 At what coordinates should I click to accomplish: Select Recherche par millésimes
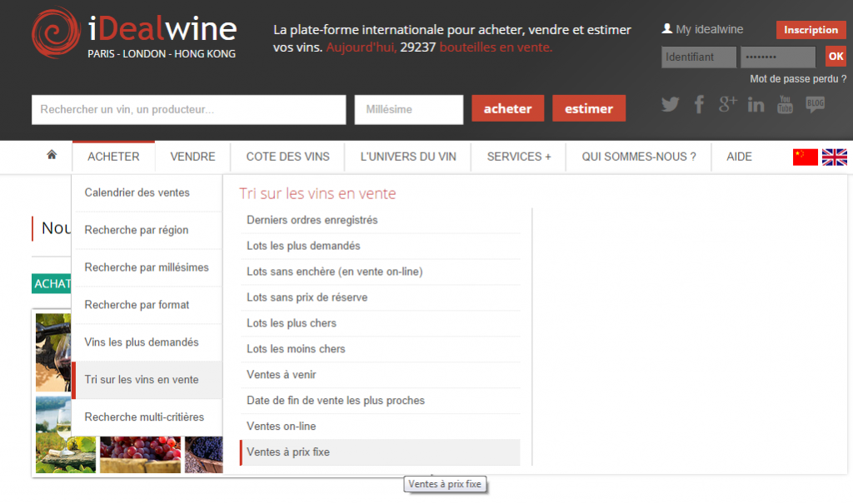tap(147, 267)
